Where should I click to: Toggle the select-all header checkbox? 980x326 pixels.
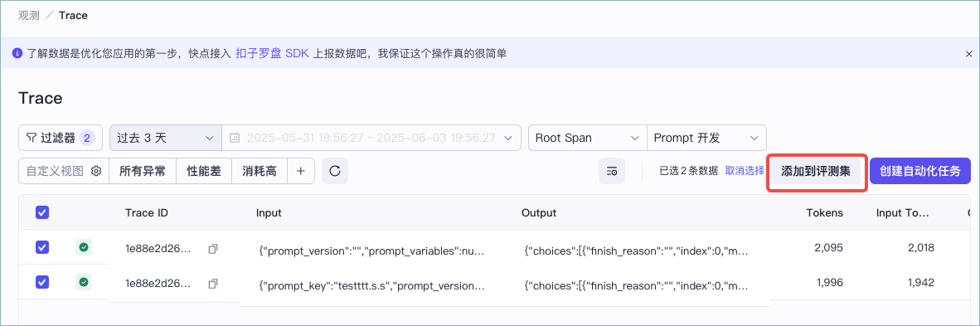pyautogui.click(x=42, y=213)
